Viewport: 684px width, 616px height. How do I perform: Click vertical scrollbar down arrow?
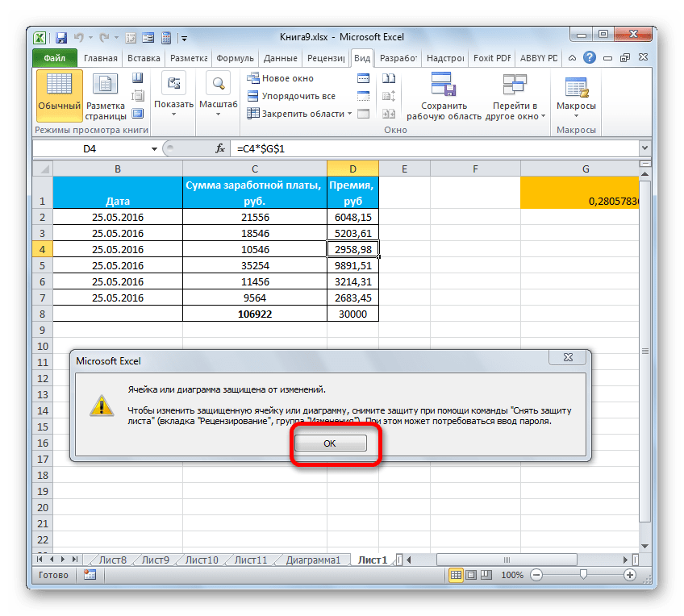[x=644, y=546]
